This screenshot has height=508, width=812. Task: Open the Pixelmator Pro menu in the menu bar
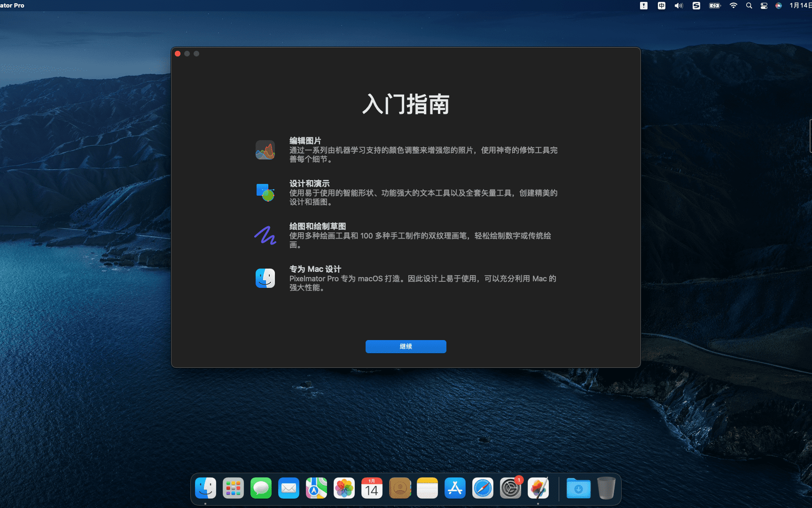point(12,5)
